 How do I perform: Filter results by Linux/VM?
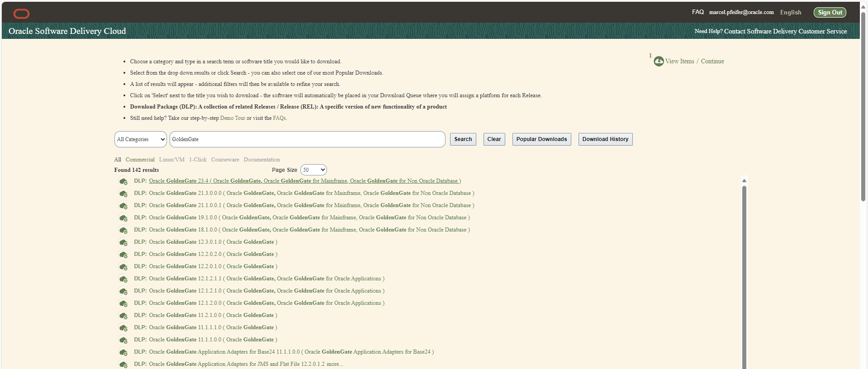click(x=172, y=160)
